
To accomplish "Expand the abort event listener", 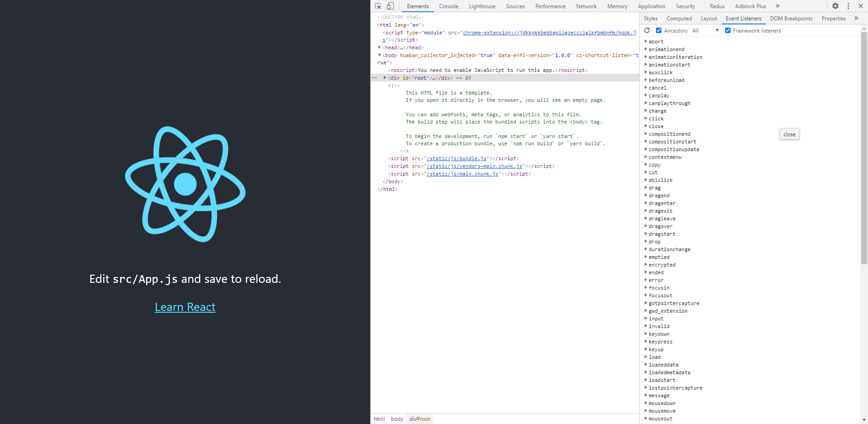I will (646, 41).
